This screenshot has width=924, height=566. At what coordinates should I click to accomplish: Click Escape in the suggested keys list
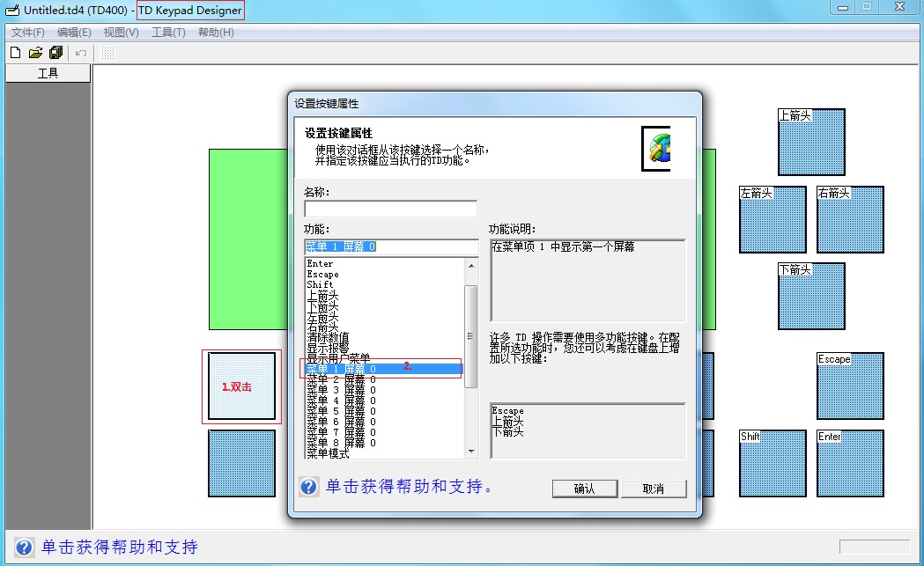508,411
